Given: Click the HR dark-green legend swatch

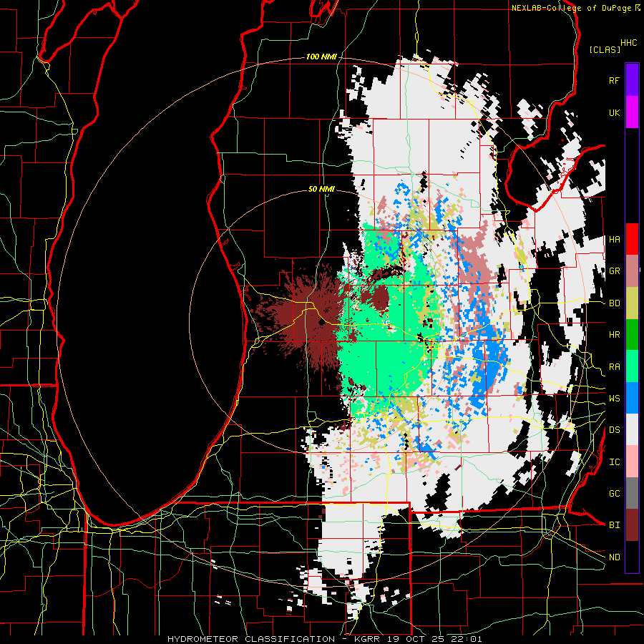Looking at the screenshot, I should [632, 334].
